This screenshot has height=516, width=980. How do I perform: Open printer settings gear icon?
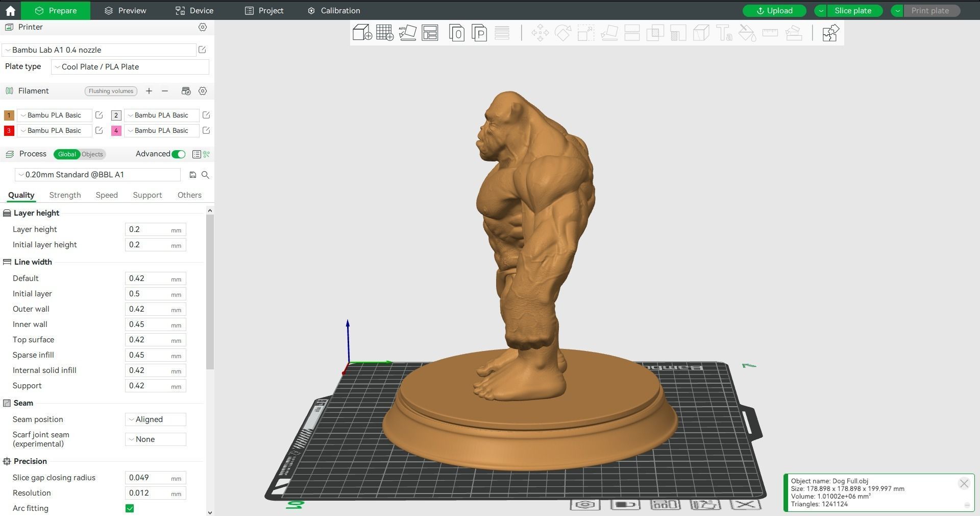pyautogui.click(x=203, y=27)
